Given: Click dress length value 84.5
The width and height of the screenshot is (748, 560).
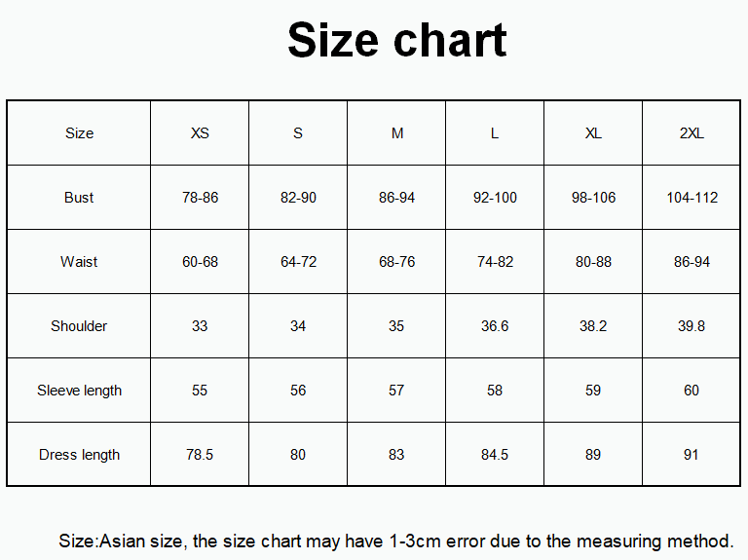Looking at the screenshot, I should (495, 455).
